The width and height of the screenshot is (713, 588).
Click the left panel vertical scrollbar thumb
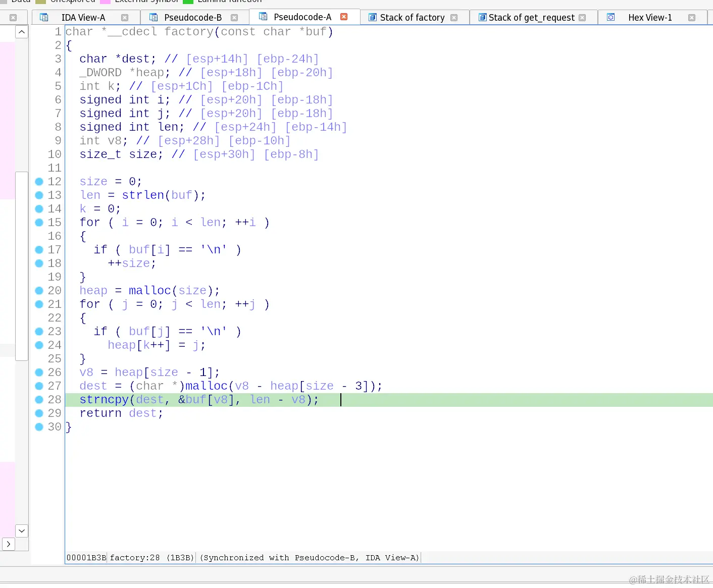(x=22, y=266)
